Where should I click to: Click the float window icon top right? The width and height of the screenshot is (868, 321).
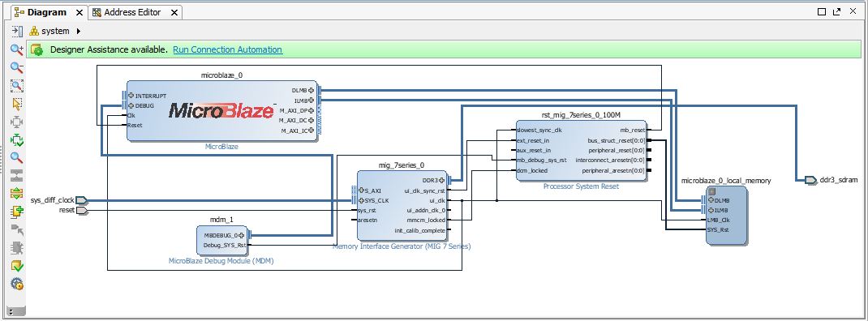[x=836, y=11]
